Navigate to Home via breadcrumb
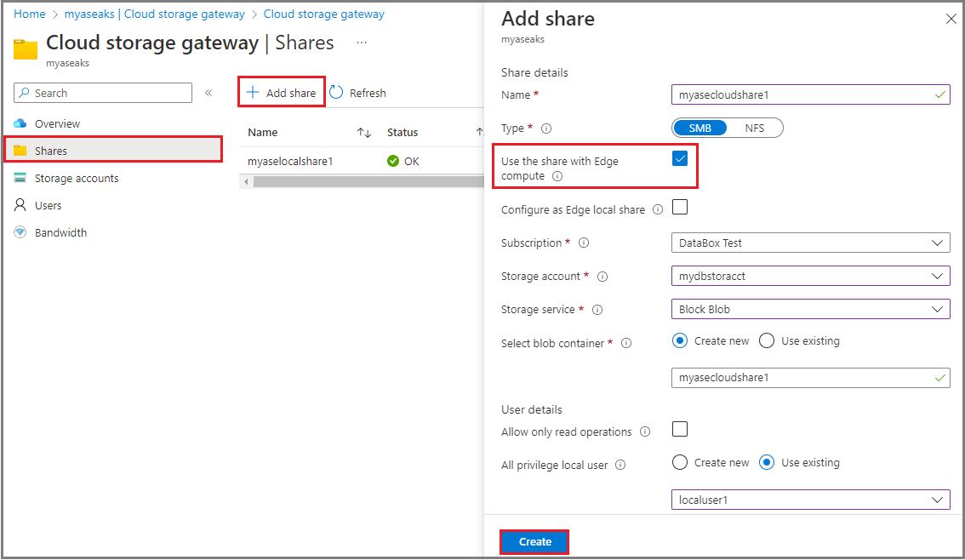Image resolution: width=965 pixels, height=560 pixels. tap(29, 14)
